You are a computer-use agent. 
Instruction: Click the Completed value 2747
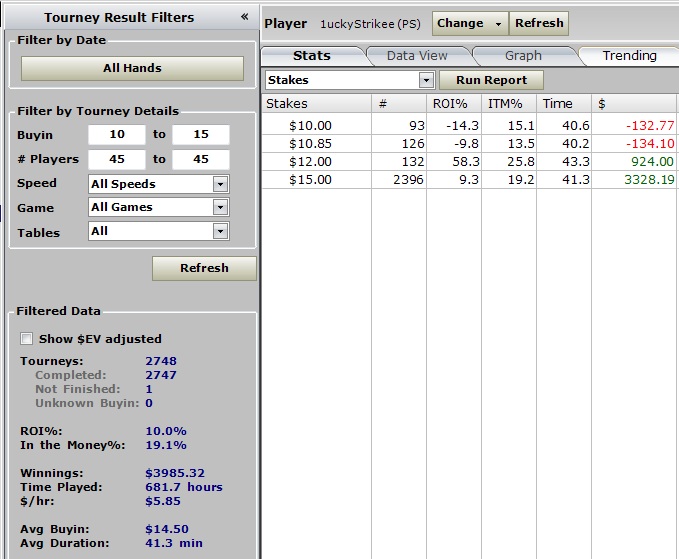(x=161, y=375)
